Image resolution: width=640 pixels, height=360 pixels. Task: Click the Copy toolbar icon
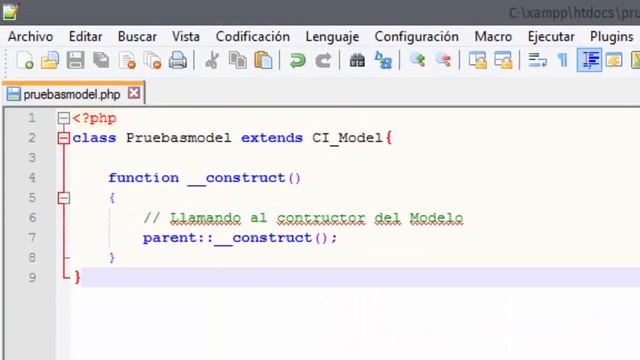pos(238,60)
